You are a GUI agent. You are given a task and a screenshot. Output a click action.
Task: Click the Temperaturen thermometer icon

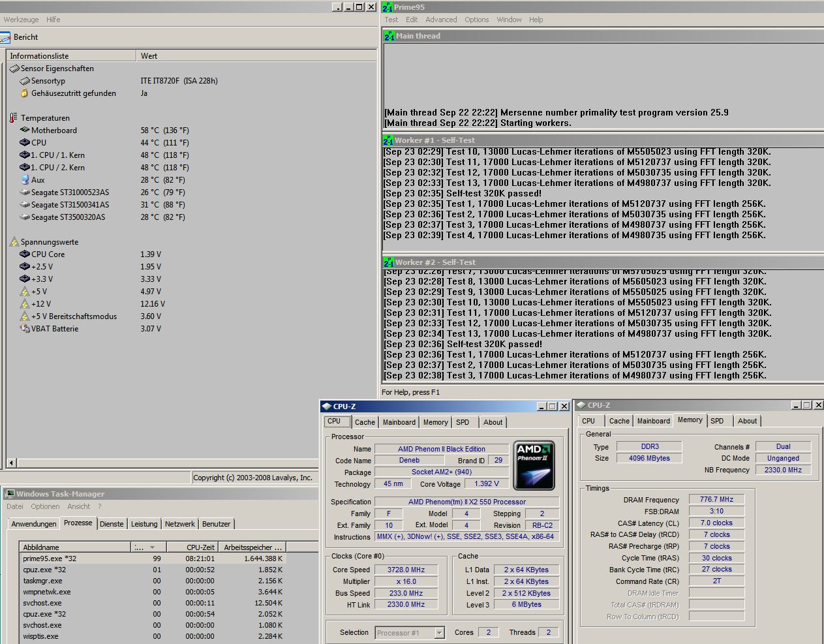(14, 118)
